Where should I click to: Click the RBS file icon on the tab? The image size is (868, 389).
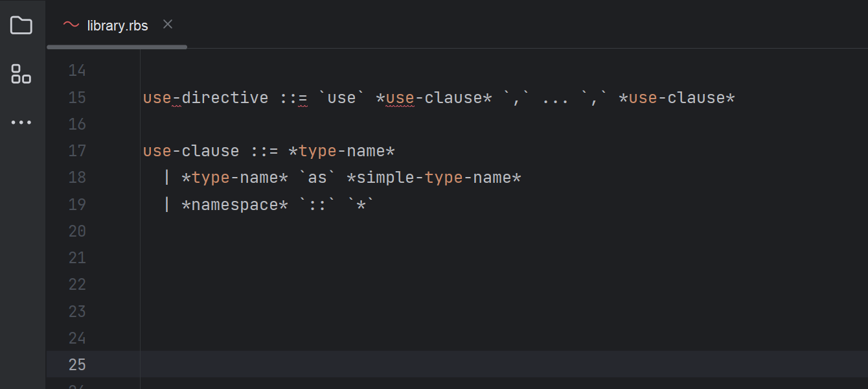coord(71,25)
